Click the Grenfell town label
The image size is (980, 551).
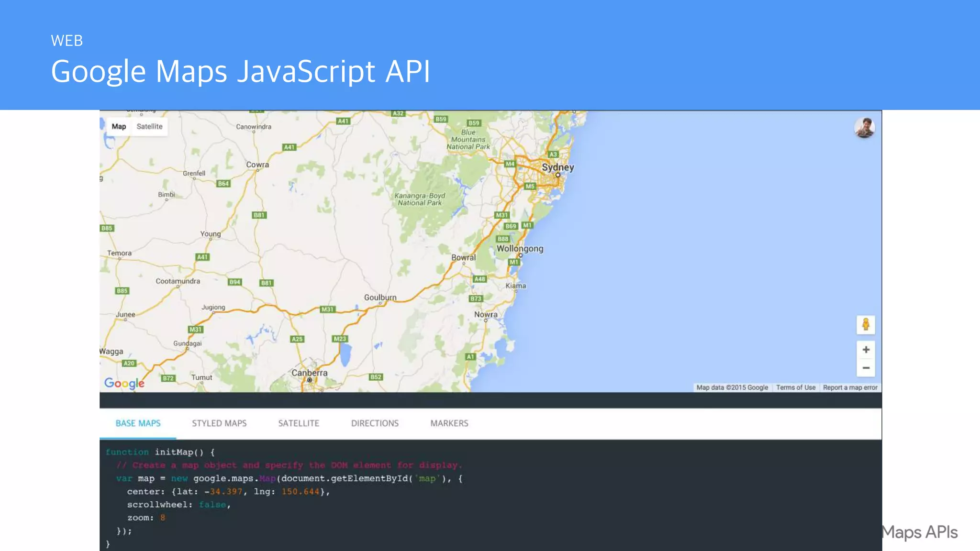point(194,173)
